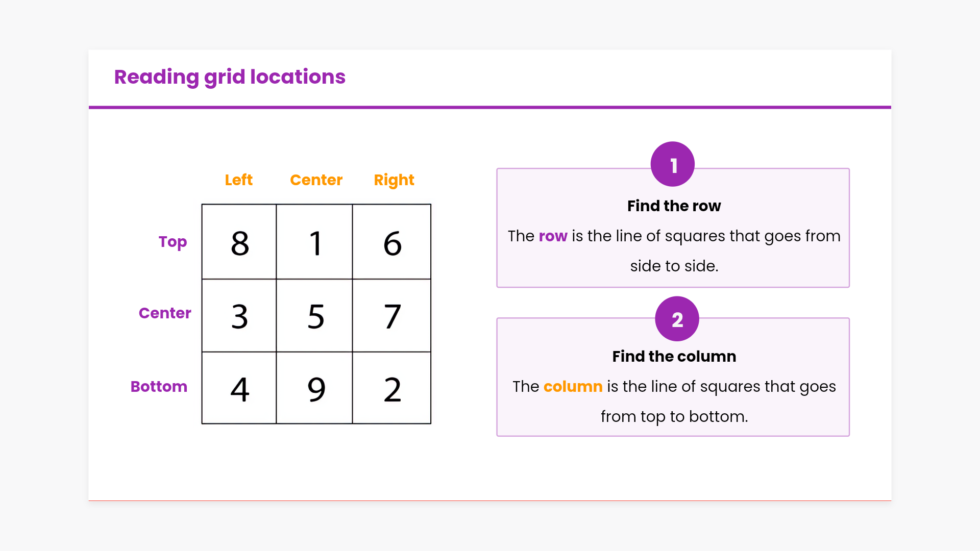980x551 pixels.
Task: Click the orange Right column label
Action: pos(394,180)
